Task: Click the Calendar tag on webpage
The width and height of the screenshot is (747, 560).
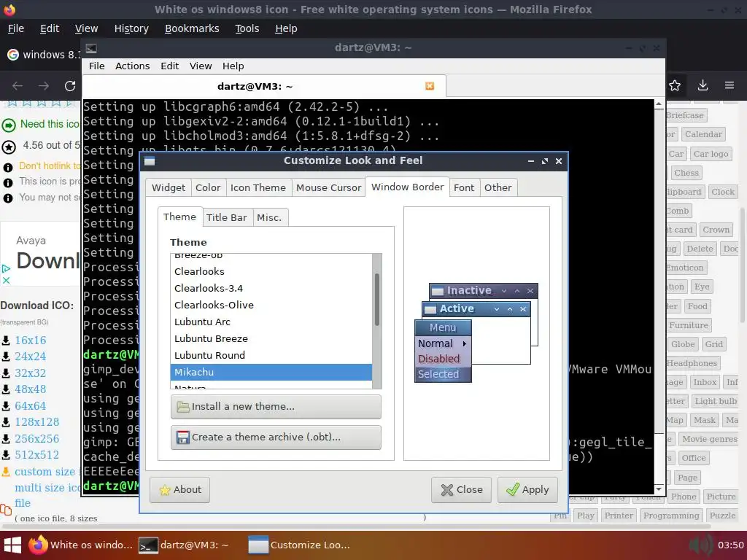Action: click(703, 134)
